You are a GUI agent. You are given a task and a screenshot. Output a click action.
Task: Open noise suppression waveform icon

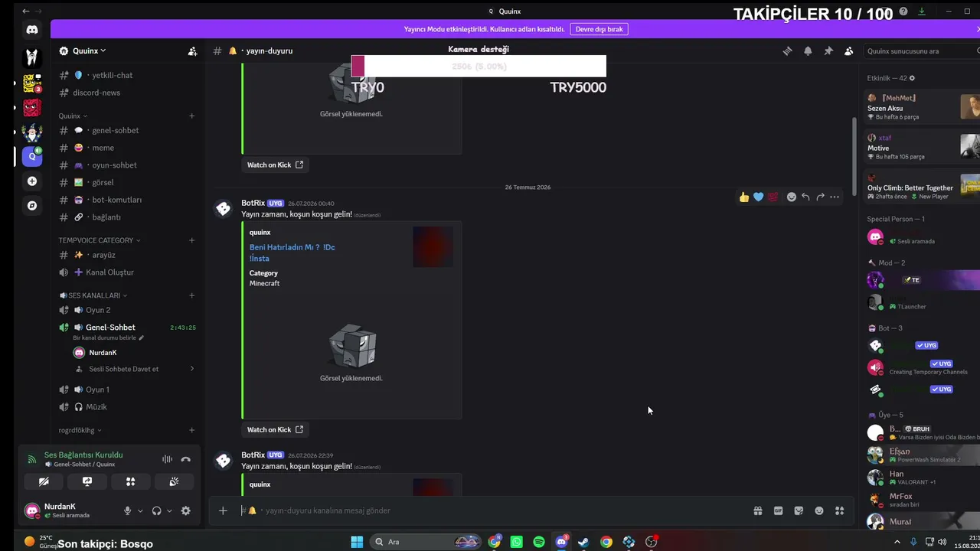167,459
